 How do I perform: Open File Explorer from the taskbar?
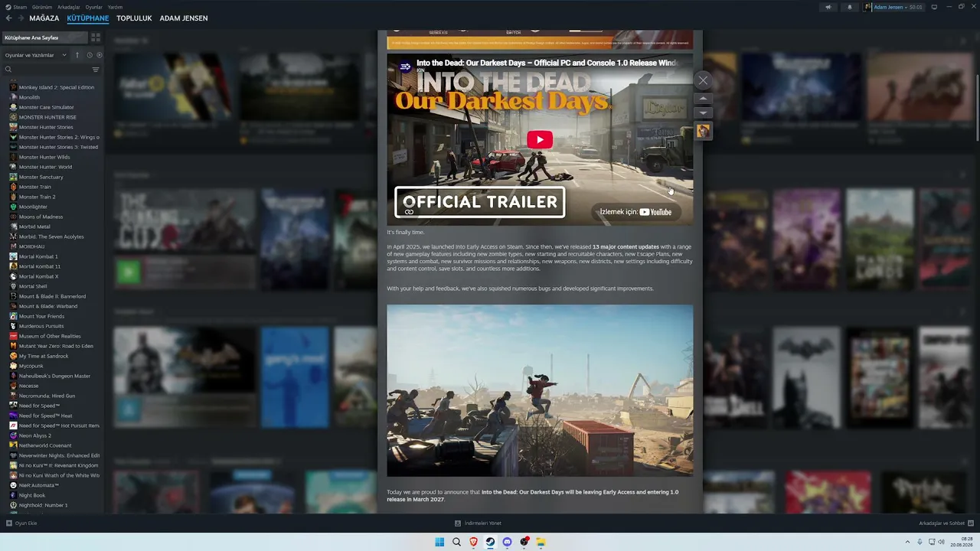point(541,542)
